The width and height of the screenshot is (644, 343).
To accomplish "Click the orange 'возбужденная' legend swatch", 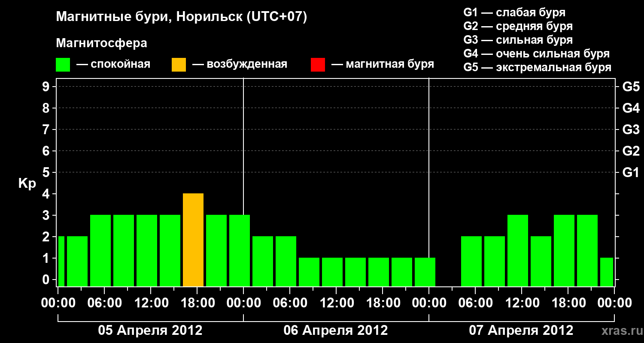I will pyautogui.click(x=179, y=65).
